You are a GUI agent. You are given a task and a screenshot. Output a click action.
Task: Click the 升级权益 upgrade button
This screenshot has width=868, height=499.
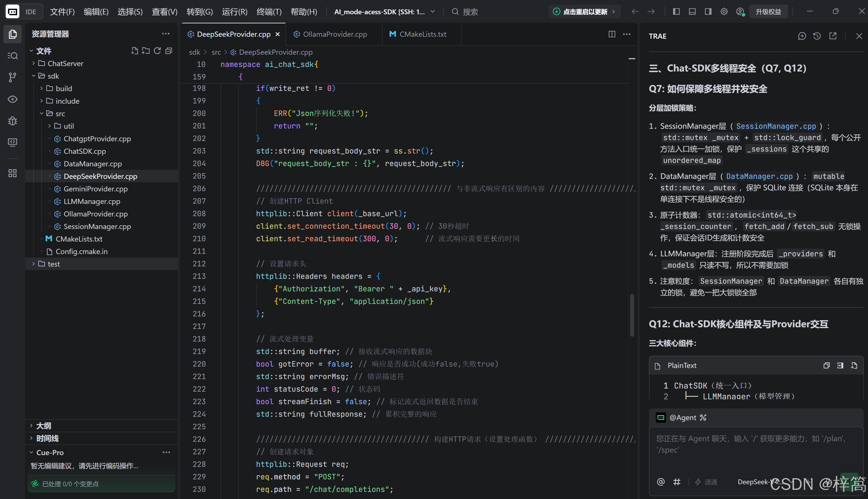[768, 12]
